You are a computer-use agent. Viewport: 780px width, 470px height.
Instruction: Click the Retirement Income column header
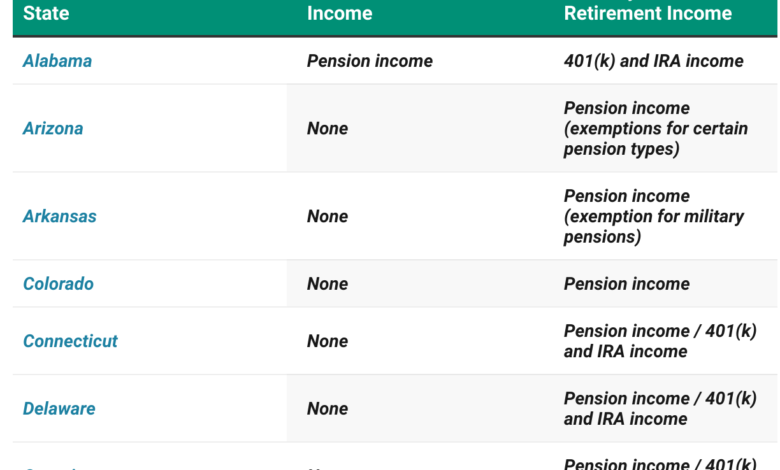click(x=647, y=14)
